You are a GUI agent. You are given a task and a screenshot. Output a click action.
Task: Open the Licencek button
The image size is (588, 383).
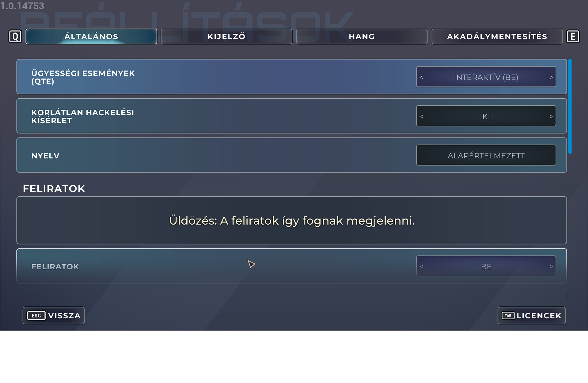(531, 316)
